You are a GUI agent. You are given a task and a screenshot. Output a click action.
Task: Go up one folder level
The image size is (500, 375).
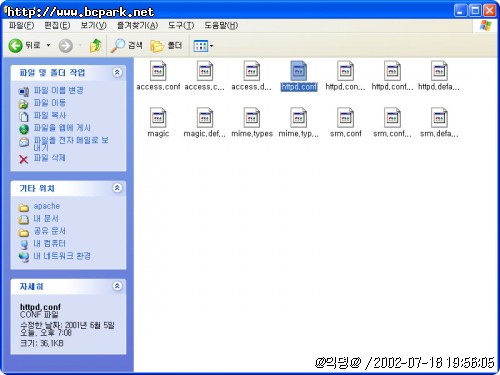pos(96,45)
